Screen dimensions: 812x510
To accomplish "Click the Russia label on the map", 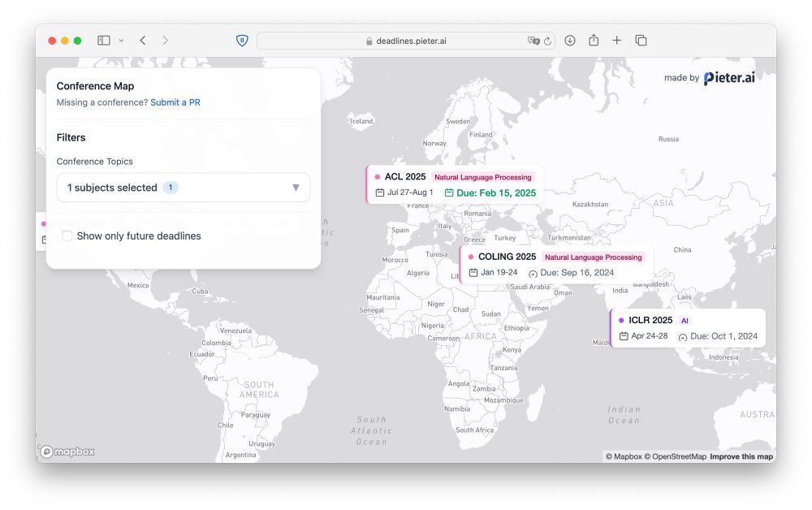I will pyautogui.click(x=668, y=140).
